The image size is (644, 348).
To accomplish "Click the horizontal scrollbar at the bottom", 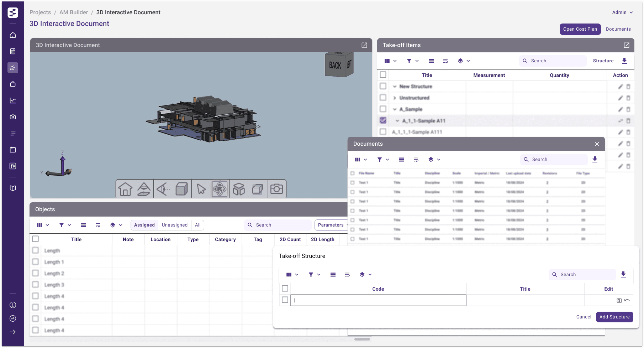I will click(x=362, y=339).
